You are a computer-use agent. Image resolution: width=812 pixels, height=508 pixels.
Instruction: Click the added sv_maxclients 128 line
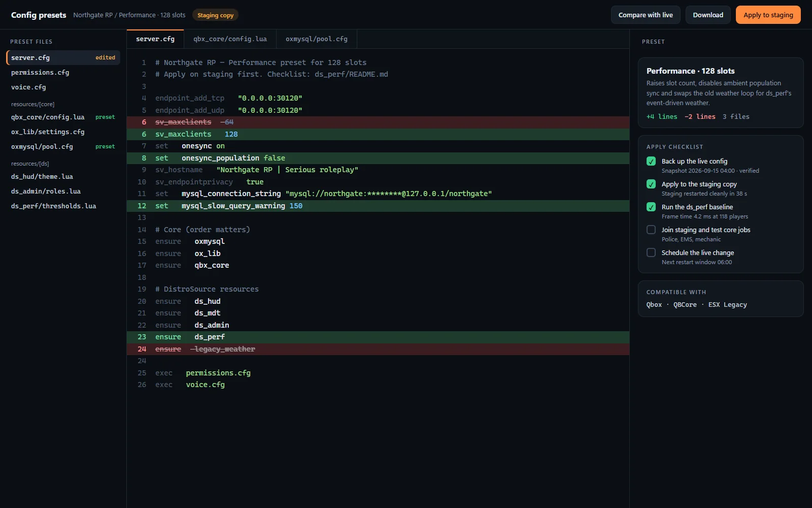(378, 134)
